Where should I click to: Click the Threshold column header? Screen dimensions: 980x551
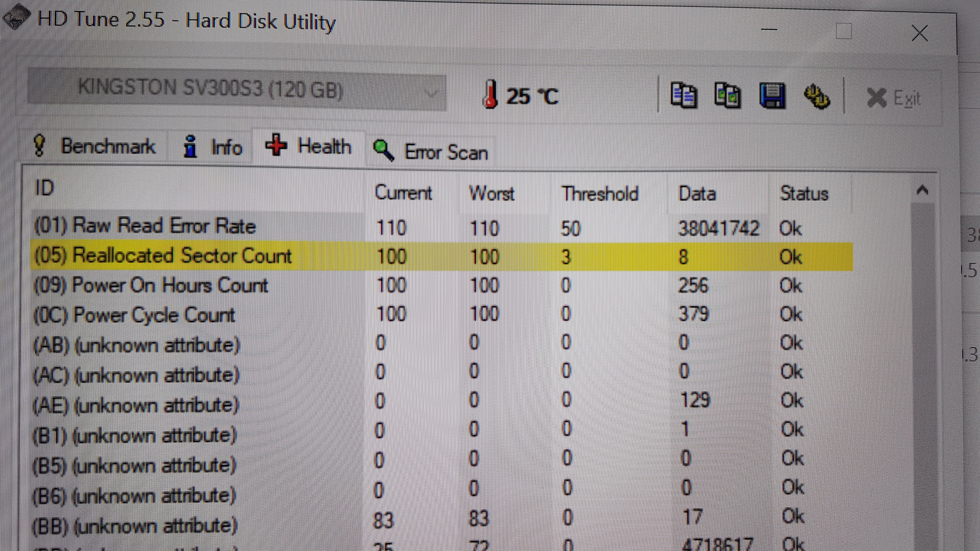point(600,194)
